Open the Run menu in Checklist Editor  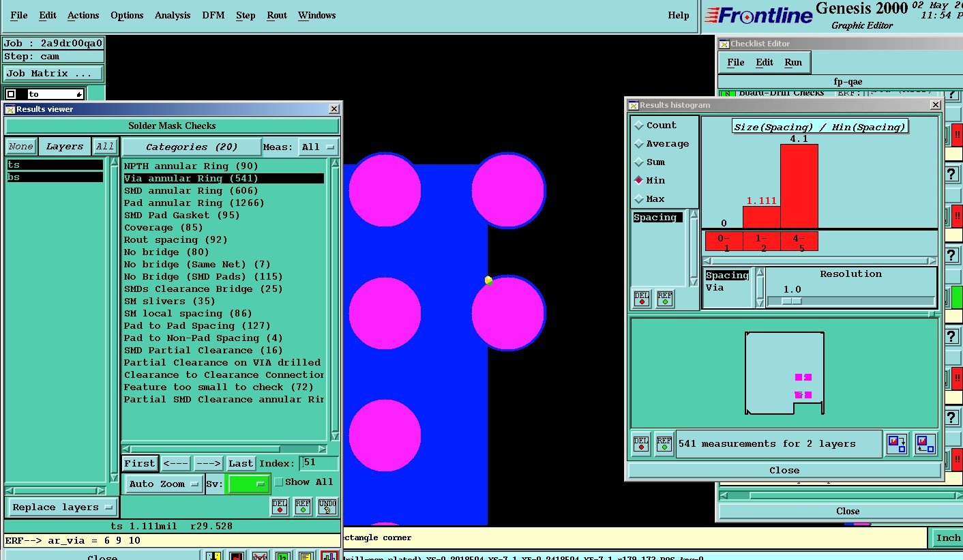coord(793,62)
